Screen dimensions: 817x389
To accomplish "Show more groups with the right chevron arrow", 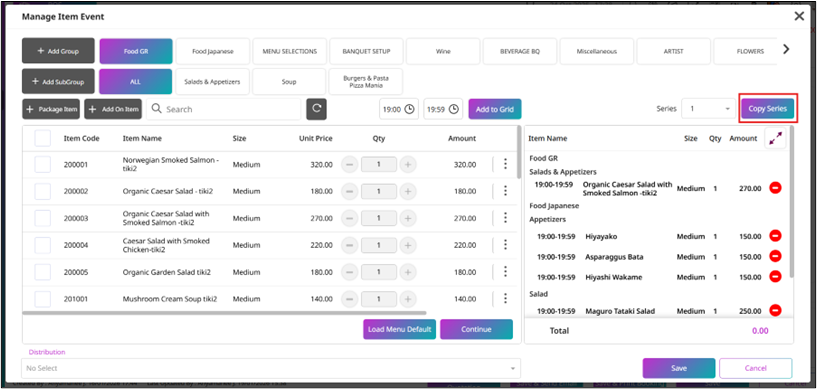I will click(786, 49).
